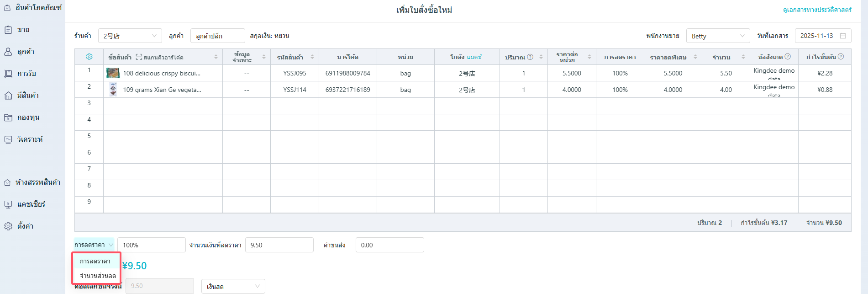Select การลดราคา option in dropdown list
The width and height of the screenshot is (868, 294).
click(x=95, y=261)
